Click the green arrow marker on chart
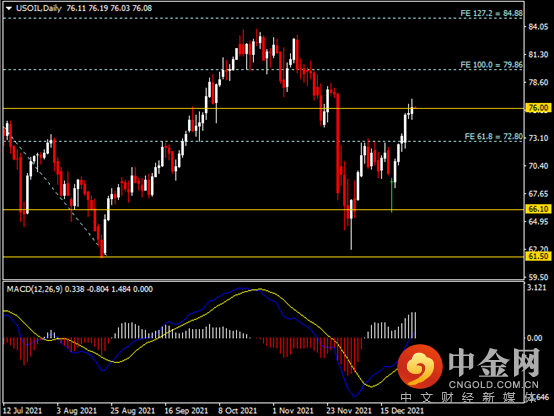The width and height of the screenshot is (554, 416). (391, 195)
